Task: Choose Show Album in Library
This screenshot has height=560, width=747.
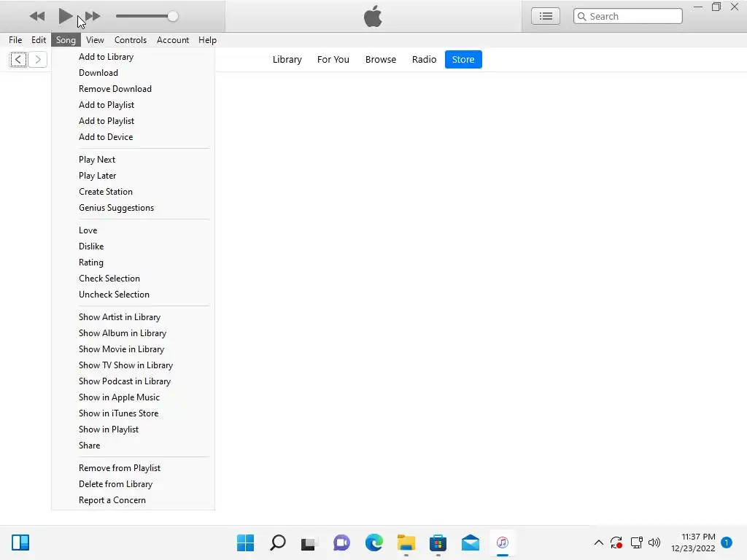Action: pyautogui.click(x=133, y=333)
